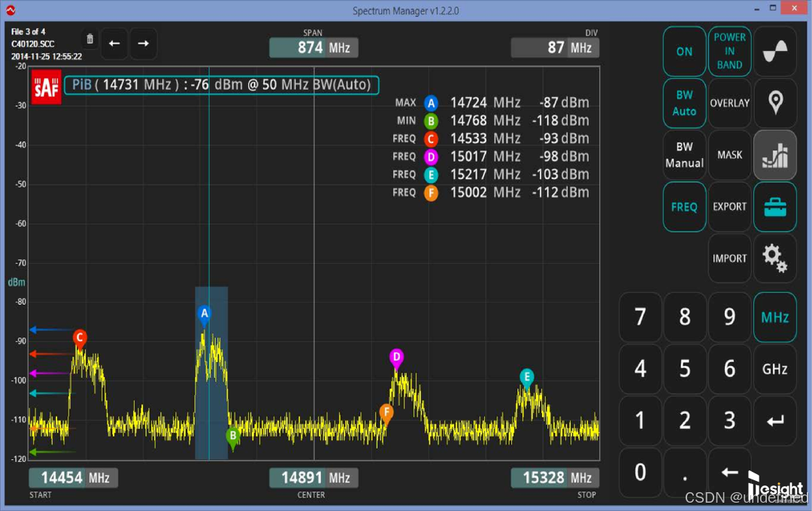Toggle BW Auto mode

684,102
